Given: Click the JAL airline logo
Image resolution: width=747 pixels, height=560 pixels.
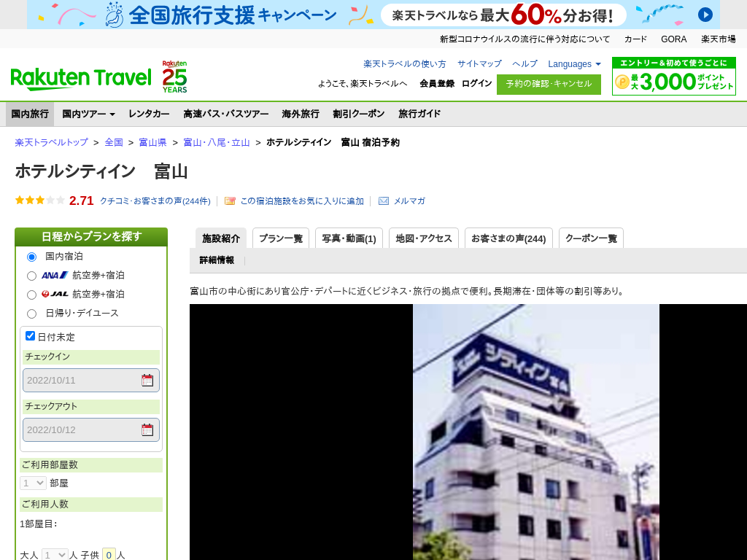Looking at the screenshot, I should 55,294.
